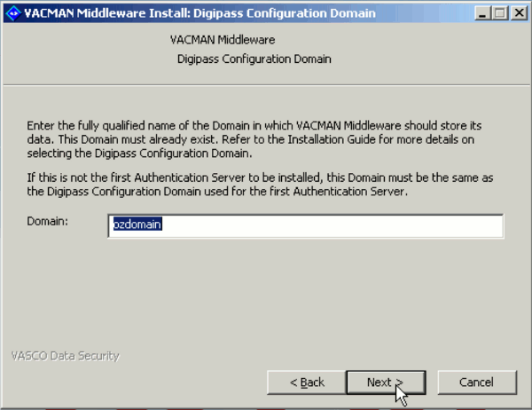Click the Domain: field label
This screenshot has height=410, width=532.
pyautogui.click(x=48, y=222)
